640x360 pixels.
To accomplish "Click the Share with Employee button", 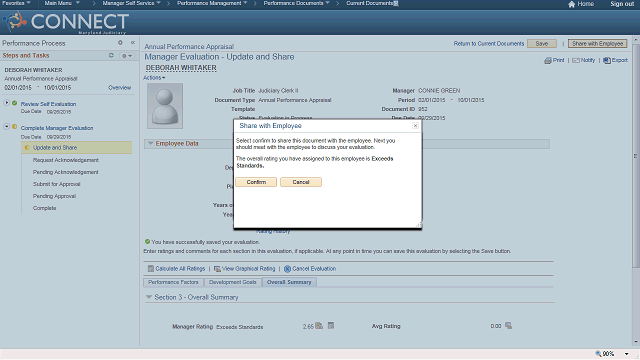I will pyautogui.click(x=598, y=44).
